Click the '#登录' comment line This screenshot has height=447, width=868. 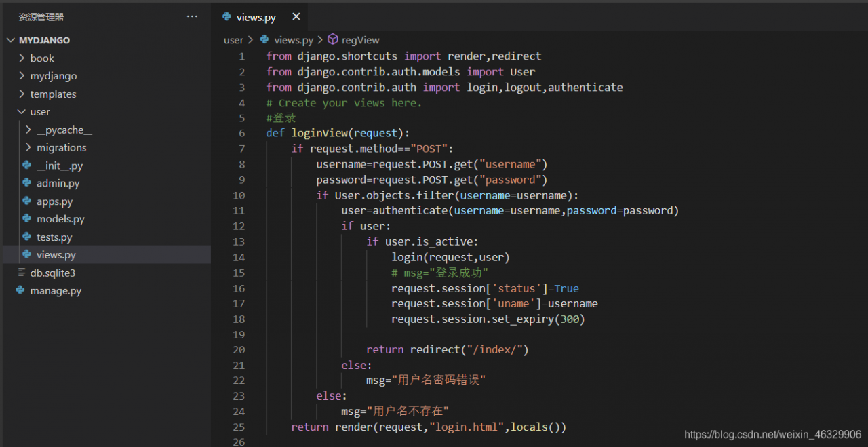click(x=281, y=118)
